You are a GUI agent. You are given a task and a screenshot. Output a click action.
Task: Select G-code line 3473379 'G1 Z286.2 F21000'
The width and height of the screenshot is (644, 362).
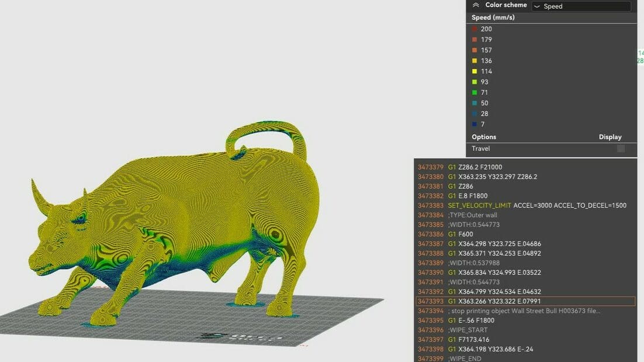click(x=526, y=167)
